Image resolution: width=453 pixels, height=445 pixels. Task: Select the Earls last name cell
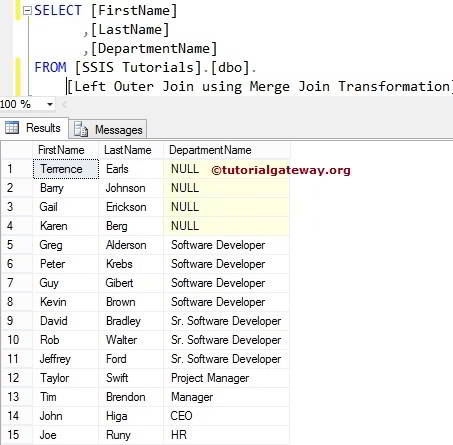coord(131,169)
